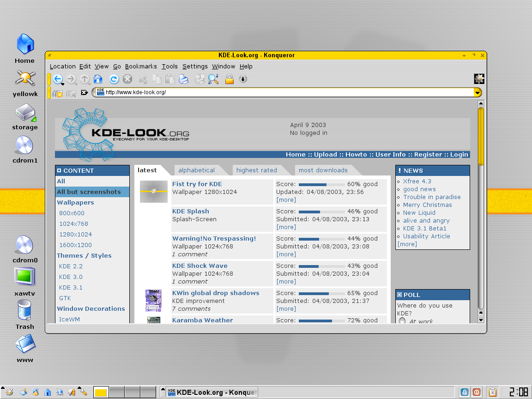Image resolution: width=532 pixels, height=399 pixels.
Task: Open the Home folder panel icon
Action: tap(48, 392)
